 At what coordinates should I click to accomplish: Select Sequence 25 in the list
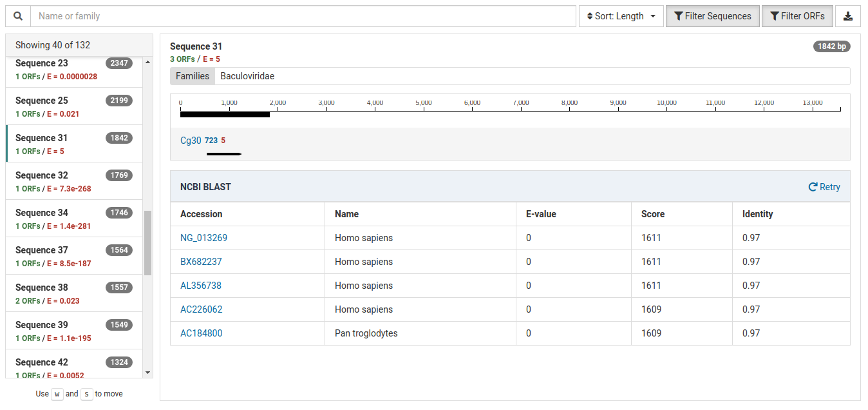click(x=73, y=106)
